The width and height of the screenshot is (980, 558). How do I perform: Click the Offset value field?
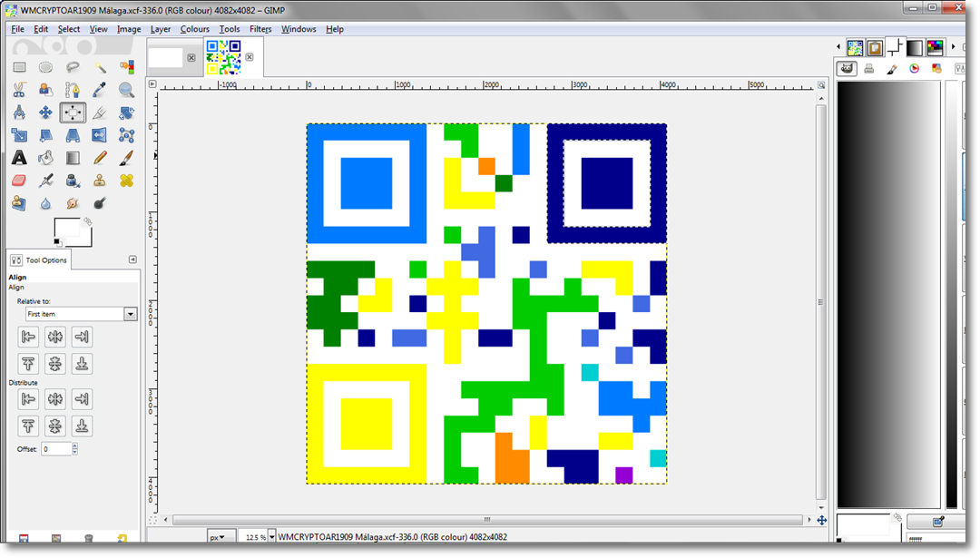pyautogui.click(x=56, y=448)
